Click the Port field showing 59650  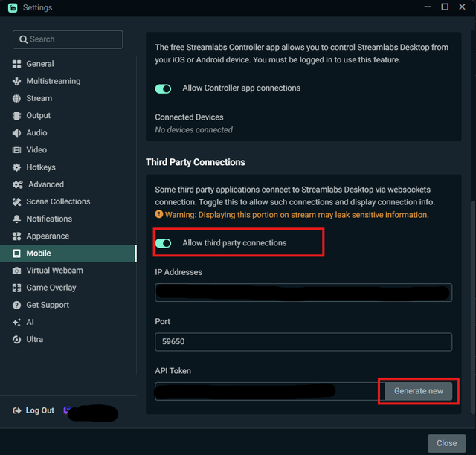pyautogui.click(x=303, y=342)
